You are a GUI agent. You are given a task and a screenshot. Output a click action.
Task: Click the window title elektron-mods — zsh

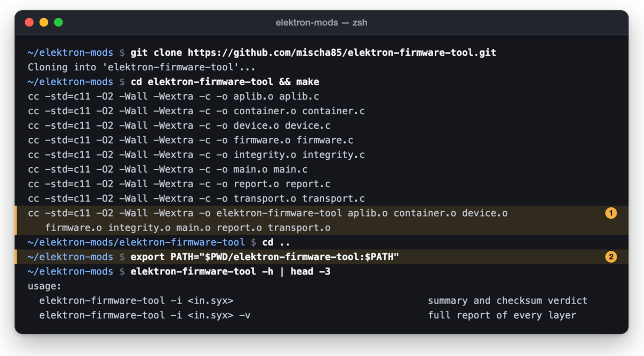321,23
